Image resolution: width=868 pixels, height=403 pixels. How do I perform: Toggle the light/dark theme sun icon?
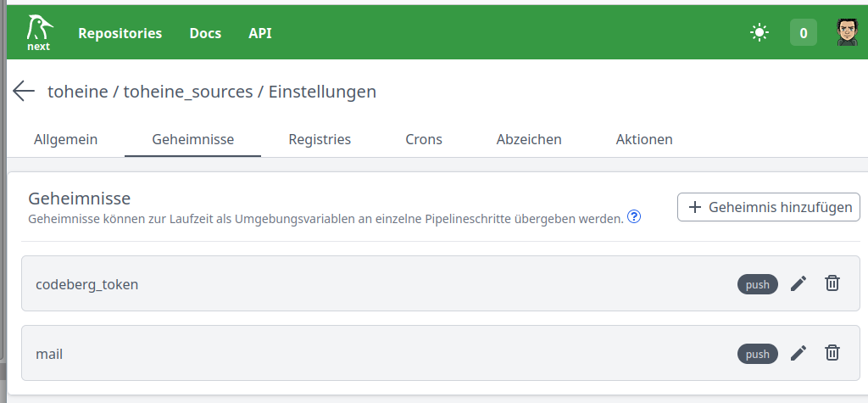759,33
